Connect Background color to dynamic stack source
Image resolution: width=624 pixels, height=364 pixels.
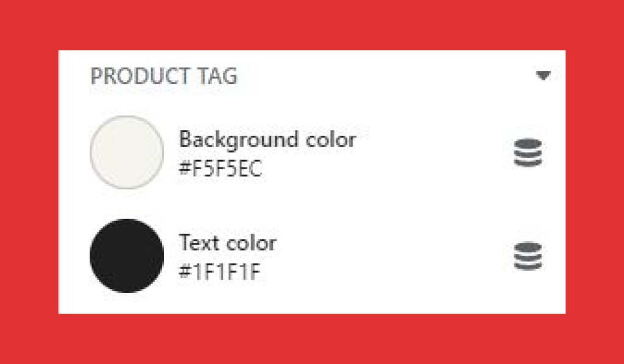tap(528, 152)
